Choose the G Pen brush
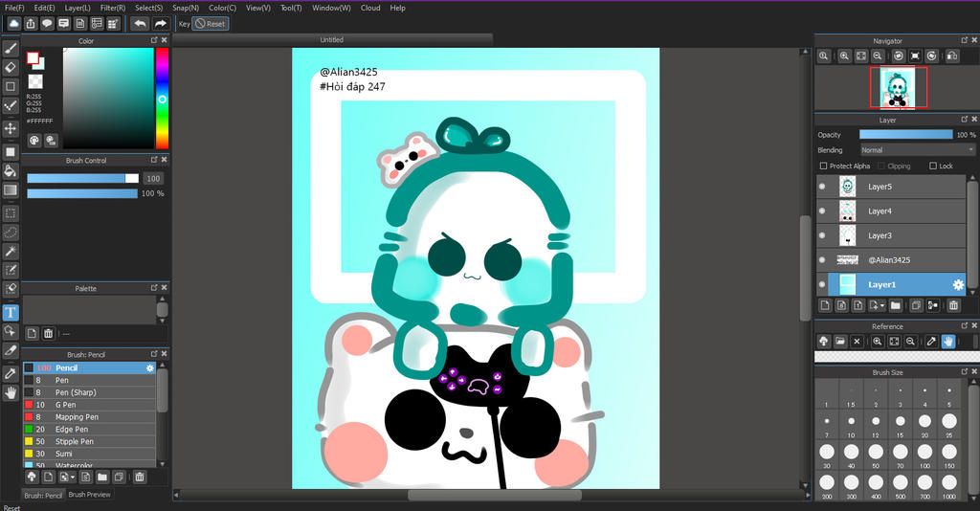Image resolution: width=980 pixels, height=511 pixels. (67, 405)
